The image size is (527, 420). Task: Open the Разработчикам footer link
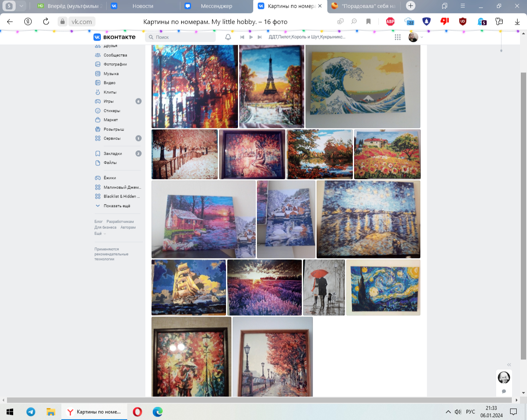[120, 222]
